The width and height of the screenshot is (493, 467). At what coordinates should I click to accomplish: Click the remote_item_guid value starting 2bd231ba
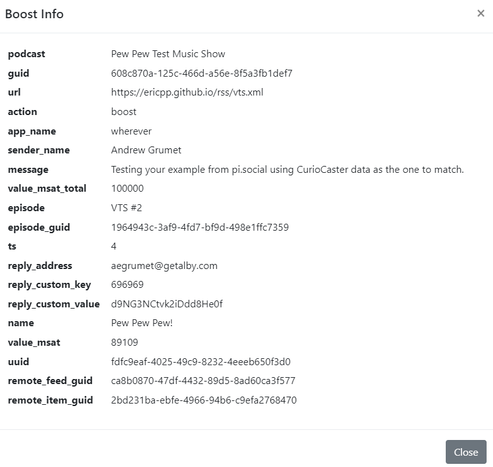pos(204,400)
